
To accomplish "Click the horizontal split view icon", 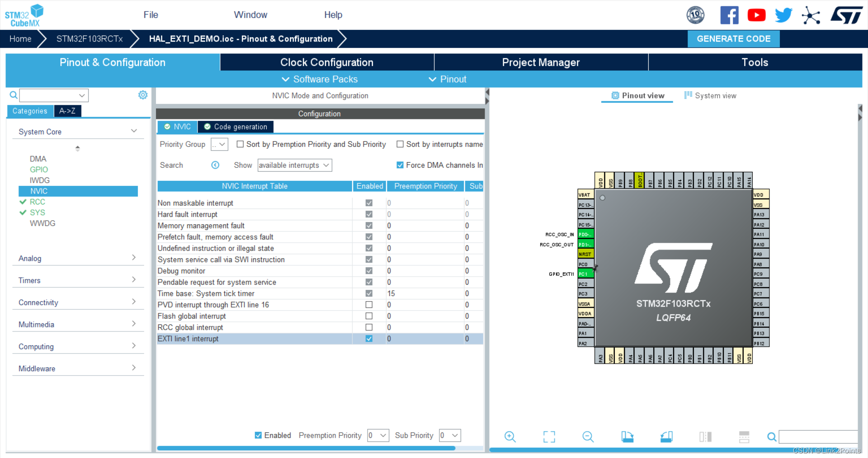I will click(x=744, y=436).
